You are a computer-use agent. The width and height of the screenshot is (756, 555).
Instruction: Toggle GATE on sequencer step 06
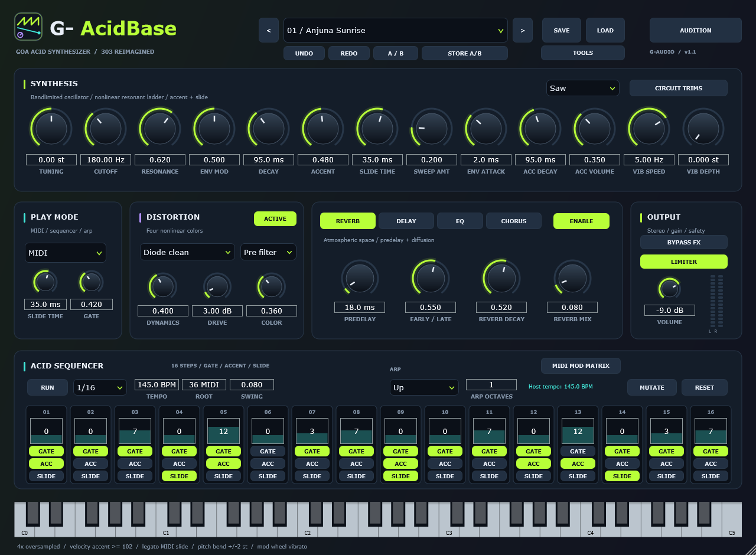tap(268, 452)
